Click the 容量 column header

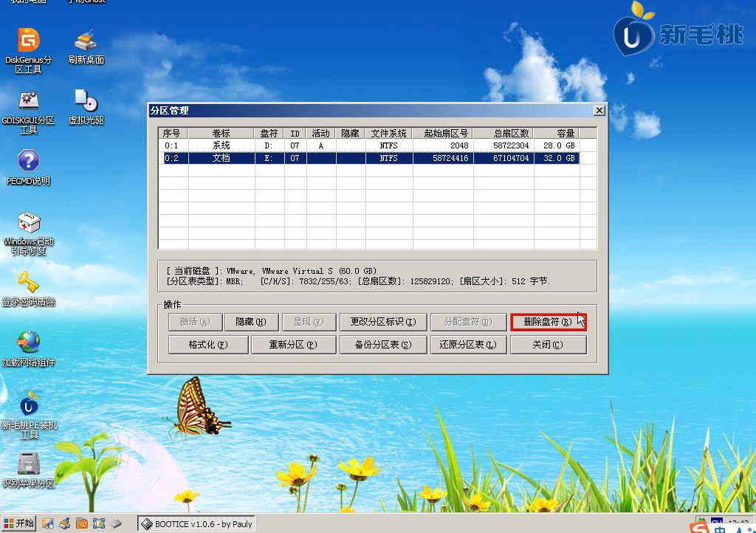click(557, 134)
